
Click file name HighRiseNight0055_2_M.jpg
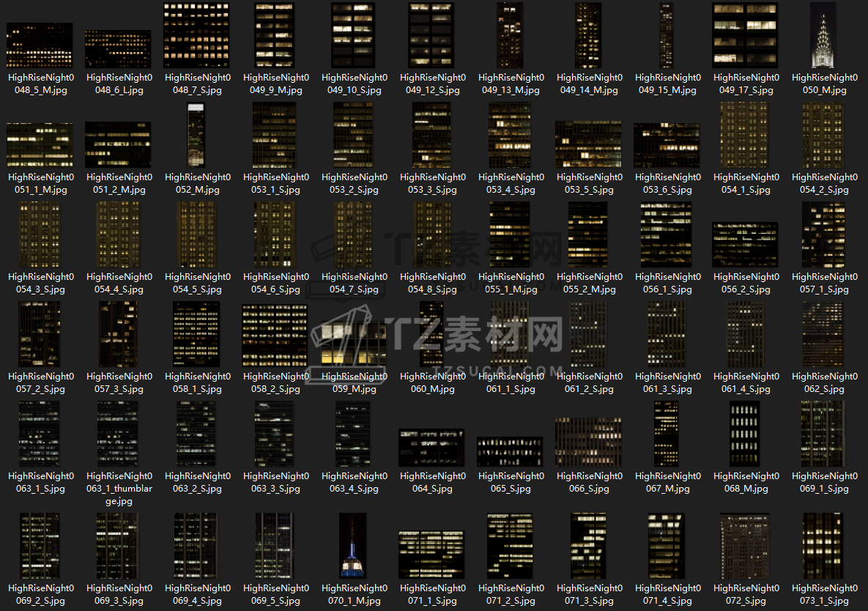[x=590, y=283]
